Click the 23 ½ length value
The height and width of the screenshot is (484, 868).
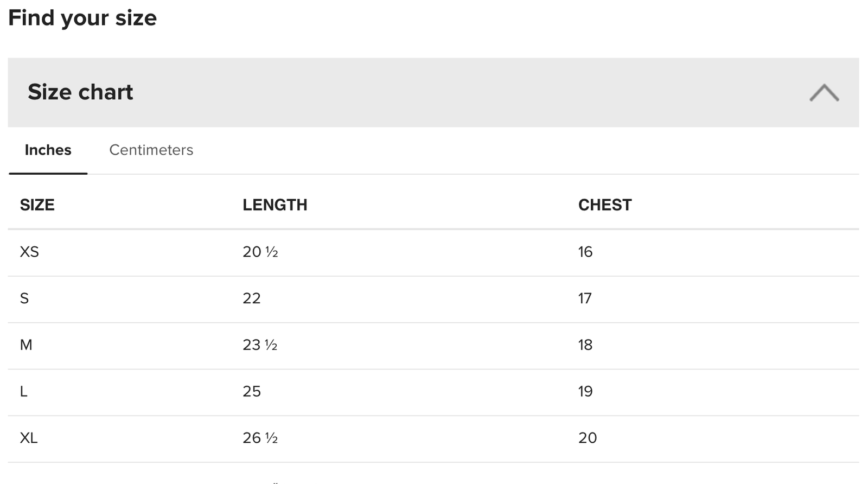click(260, 345)
